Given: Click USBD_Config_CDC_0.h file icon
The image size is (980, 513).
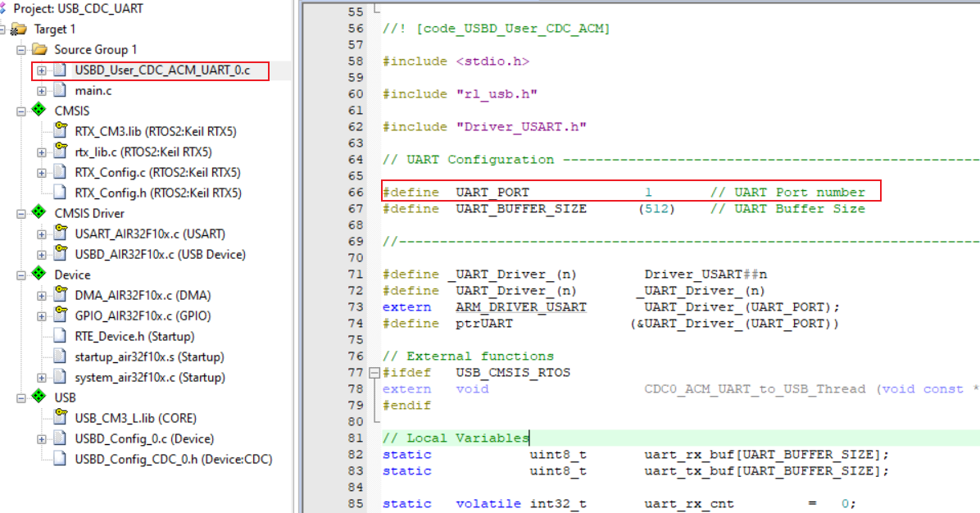Looking at the screenshot, I should coord(60,459).
